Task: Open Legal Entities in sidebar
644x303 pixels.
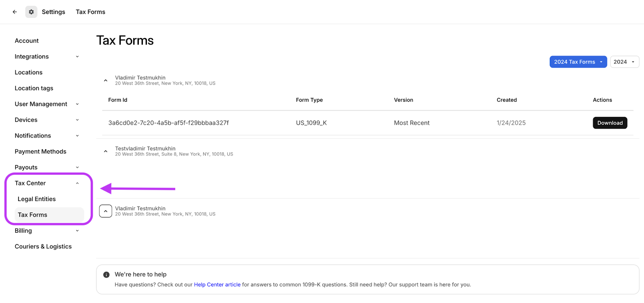Action: coord(37,199)
